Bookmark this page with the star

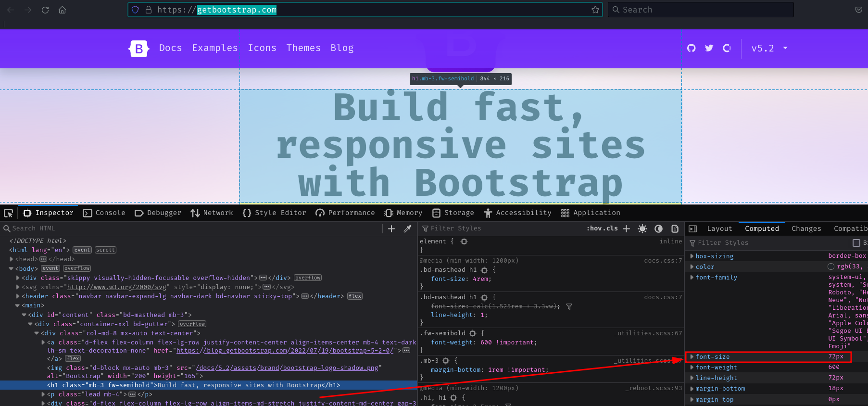[595, 10]
